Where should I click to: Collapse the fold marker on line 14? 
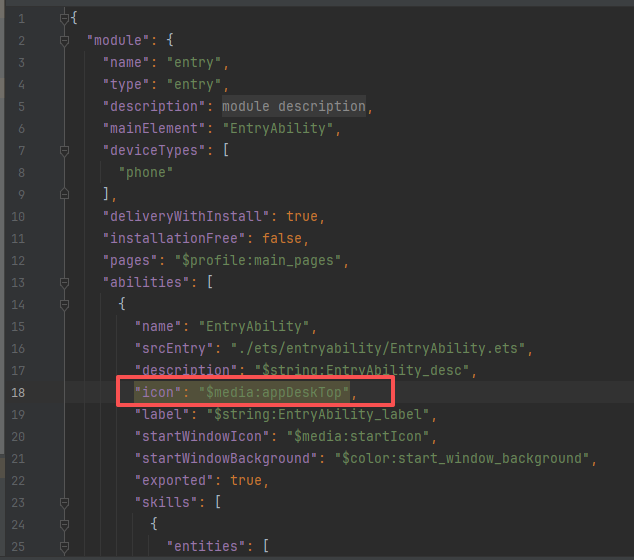[64, 304]
